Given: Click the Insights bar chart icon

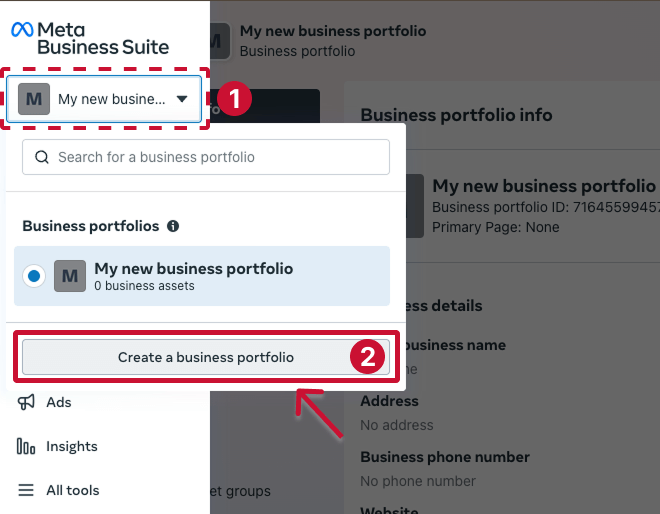Looking at the screenshot, I should pyautogui.click(x=26, y=446).
